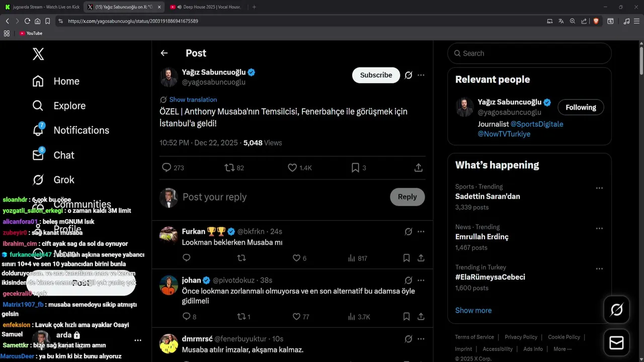Click the back arrow beside Post
Image resolution: width=644 pixels, height=362 pixels.
click(164, 53)
